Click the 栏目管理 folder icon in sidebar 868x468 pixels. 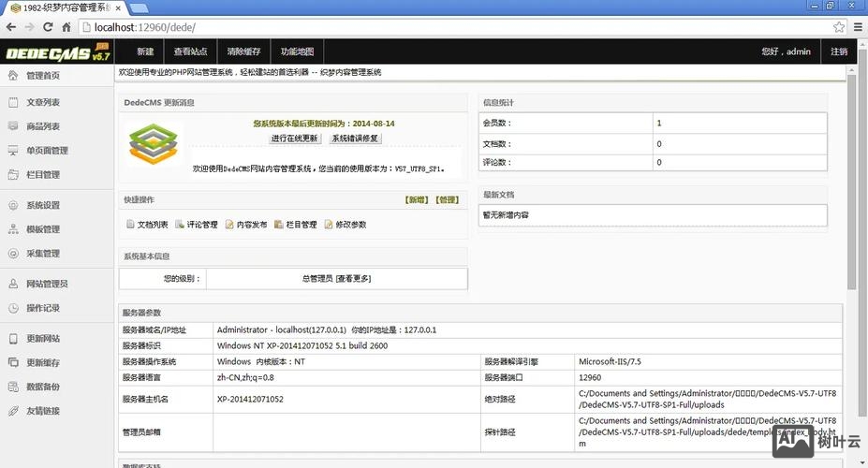click(13, 175)
